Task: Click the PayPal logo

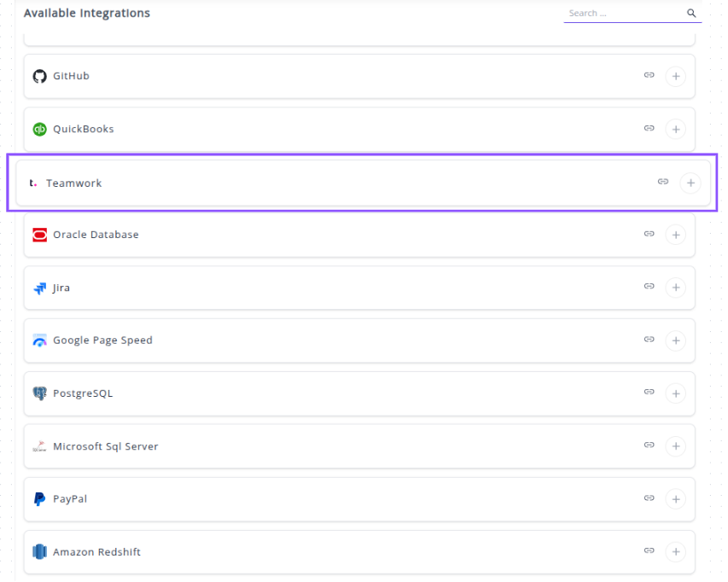Action: click(39, 499)
